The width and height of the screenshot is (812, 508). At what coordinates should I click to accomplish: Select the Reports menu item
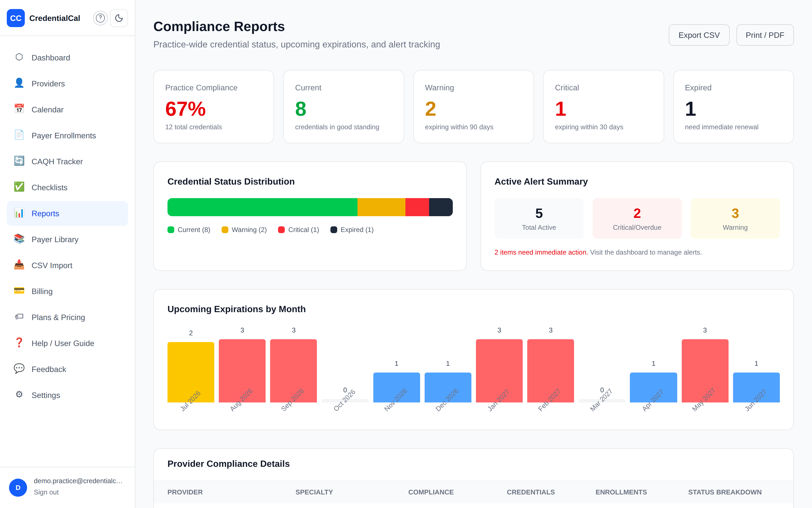click(67, 213)
